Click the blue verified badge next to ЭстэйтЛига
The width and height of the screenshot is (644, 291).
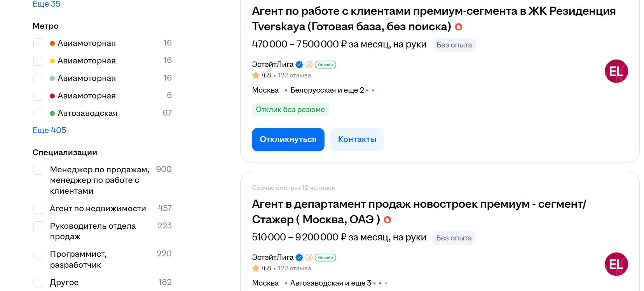299,64
